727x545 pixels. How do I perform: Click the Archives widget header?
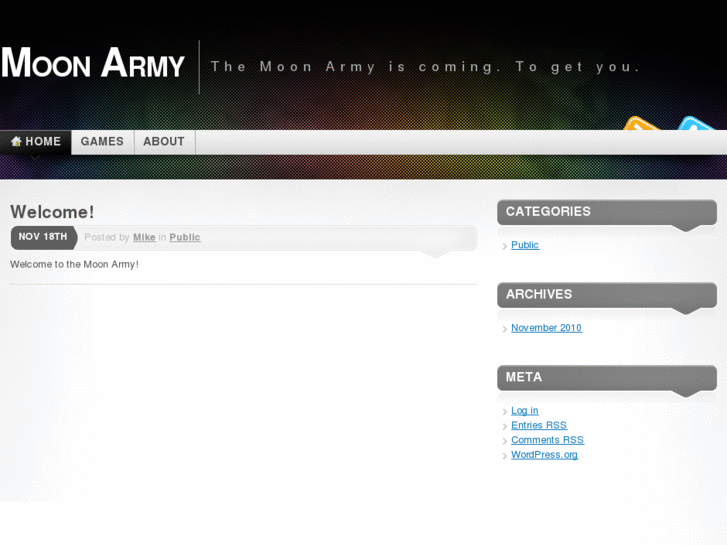click(x=607, y=295)
